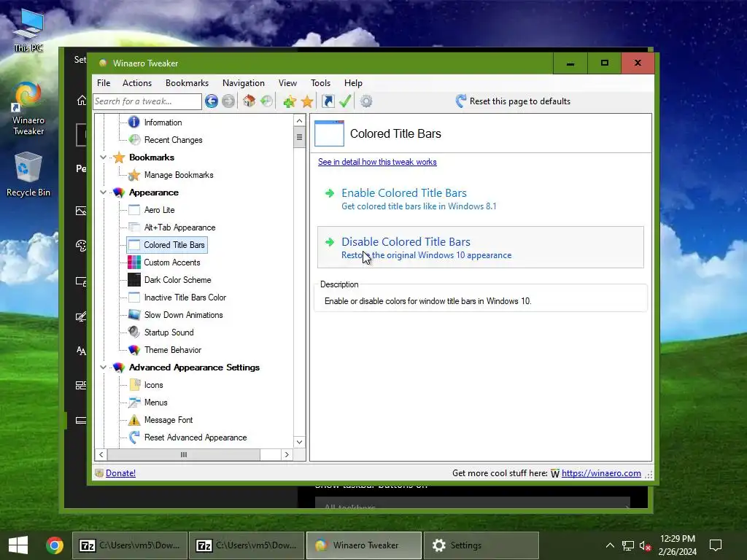Click the Menus item icon
The image size is (747, 560).
pyautogui.click(x=134, y=402)
